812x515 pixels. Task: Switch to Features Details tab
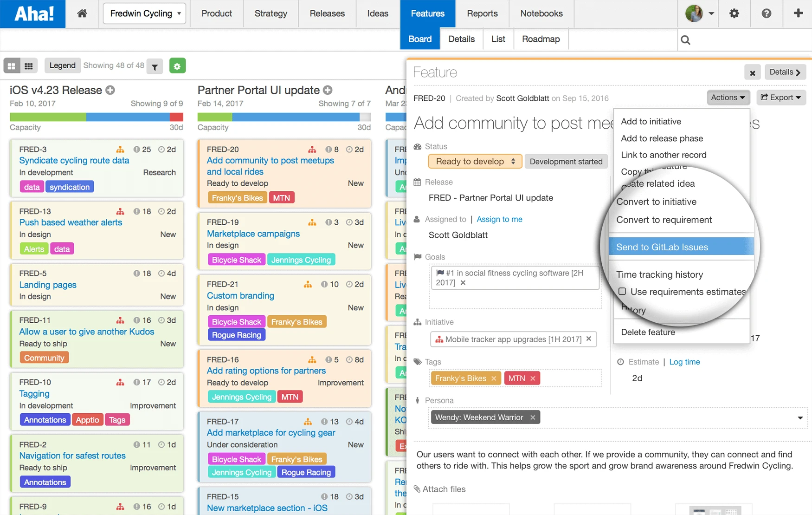[461, 39]
